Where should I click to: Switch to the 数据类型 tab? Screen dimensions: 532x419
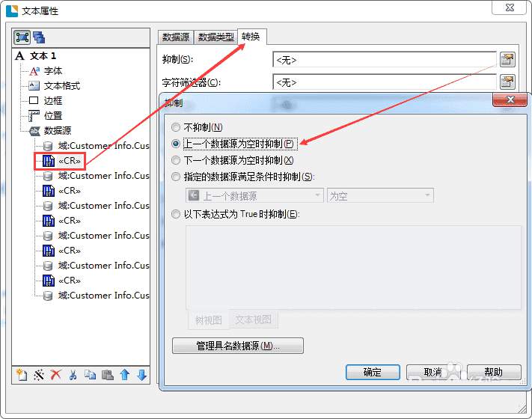coord(216,37)
